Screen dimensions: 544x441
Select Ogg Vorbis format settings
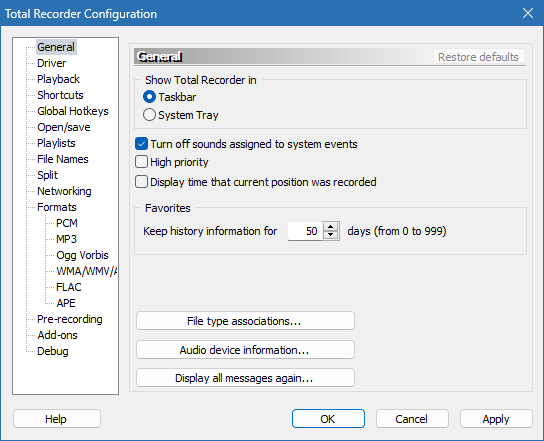coord(82,255)
